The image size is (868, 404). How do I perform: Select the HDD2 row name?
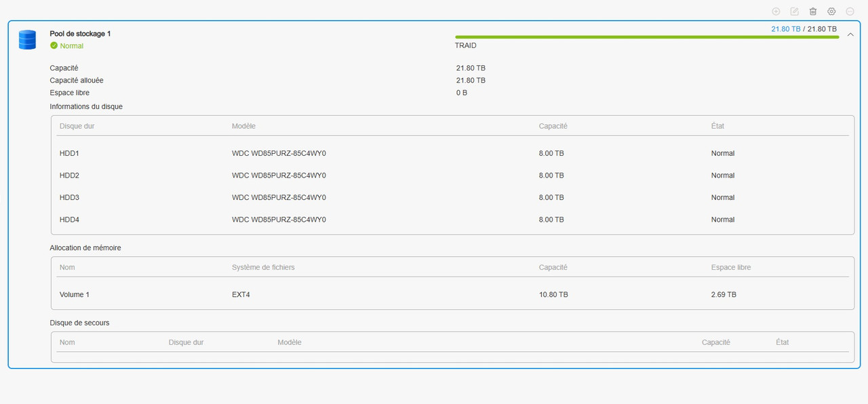click(x=70, y=176)
